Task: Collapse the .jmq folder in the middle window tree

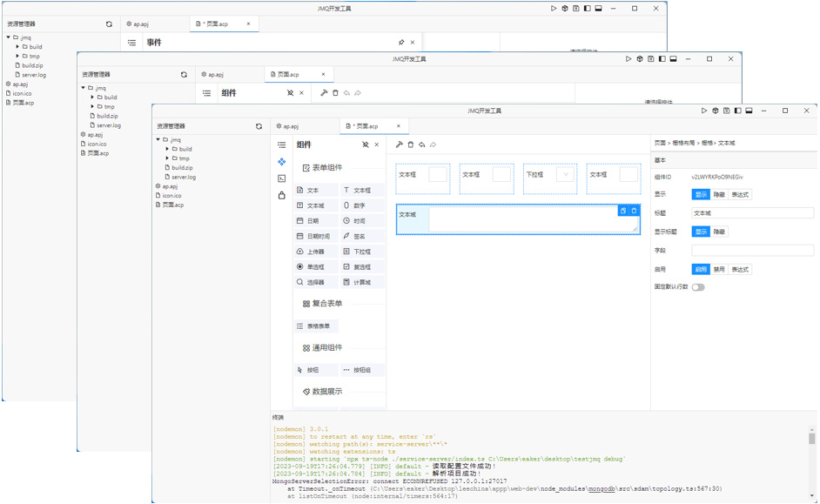Action: (84, 88)
